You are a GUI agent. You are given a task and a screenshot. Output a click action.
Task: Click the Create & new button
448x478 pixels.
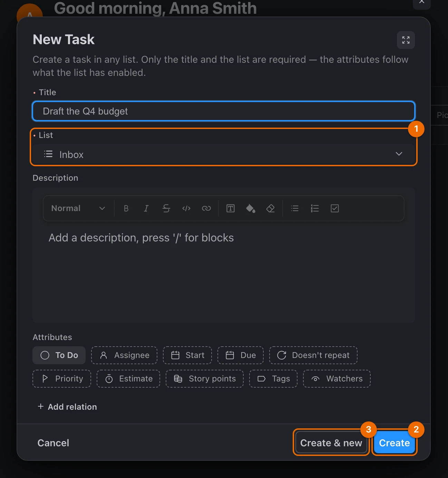pos(331,443)
